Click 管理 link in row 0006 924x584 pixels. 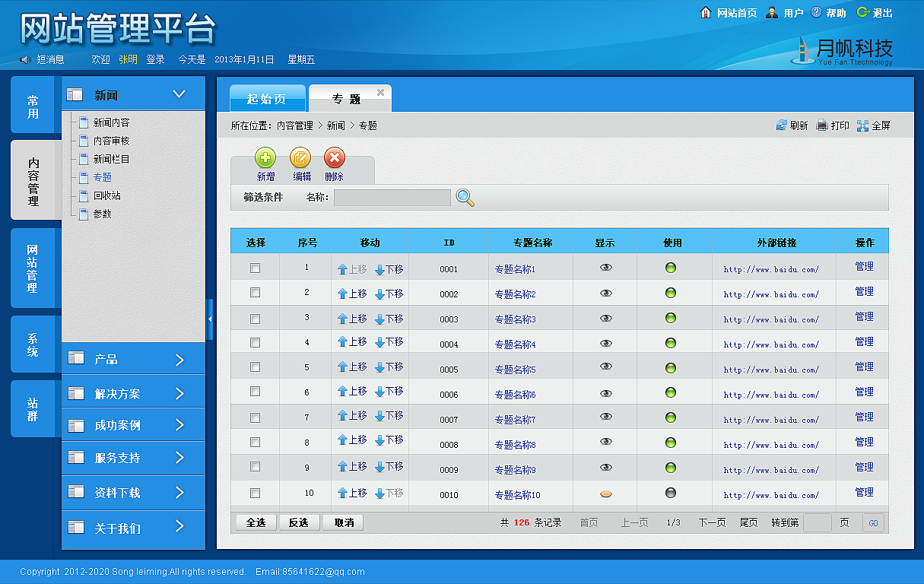click(x=864, y=392)
